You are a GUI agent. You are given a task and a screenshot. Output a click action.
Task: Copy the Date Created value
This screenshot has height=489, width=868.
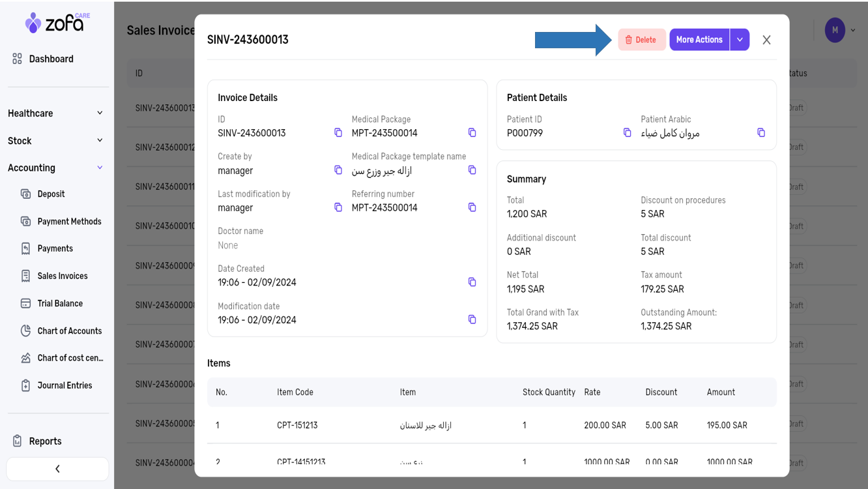click(472, 282)
